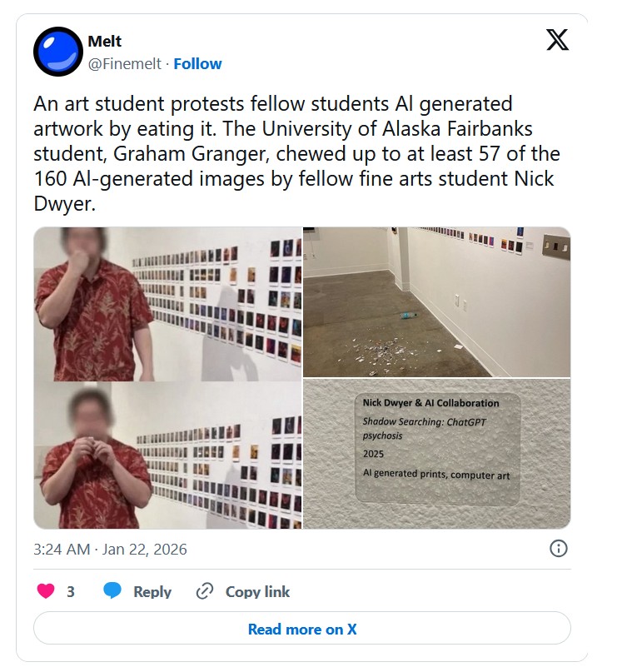Open the @Finemelt handle link
Viewport: 617px width, 672px height.
coord(125,64)
